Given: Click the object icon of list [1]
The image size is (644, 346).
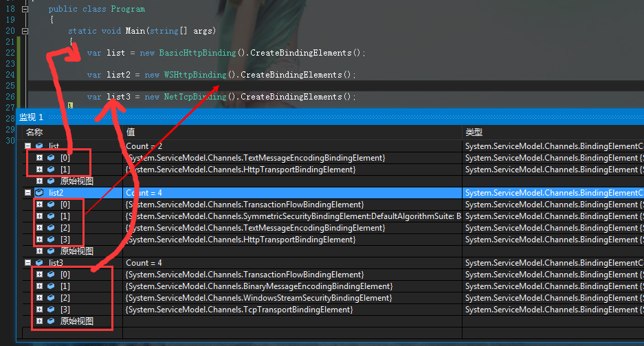Looking at the screenshot, I should [51, 169].
